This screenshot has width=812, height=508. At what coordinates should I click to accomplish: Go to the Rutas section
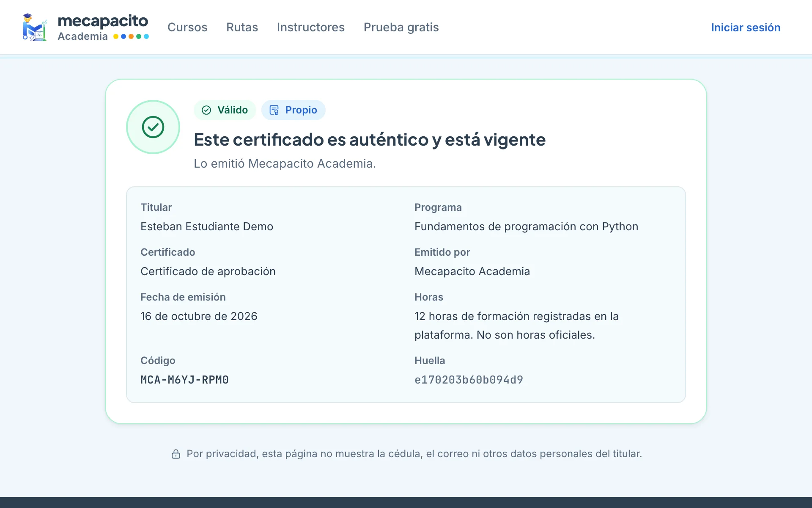[x=242, y=27]
